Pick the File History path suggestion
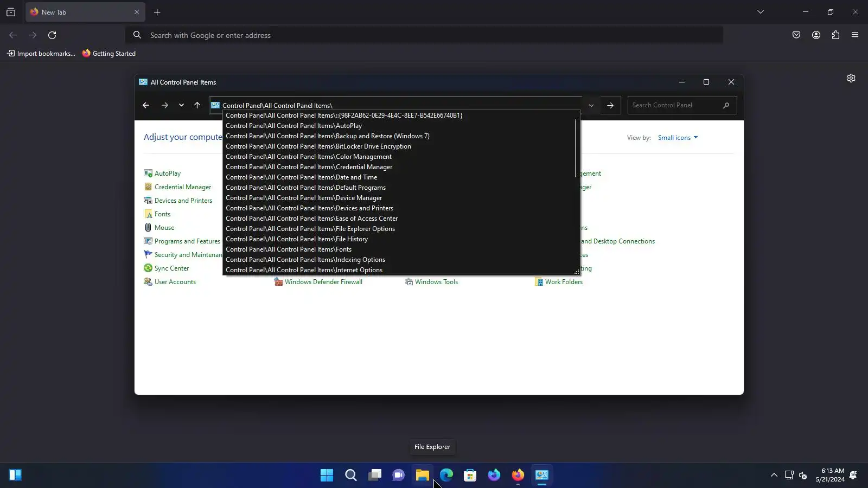The height and width of the screenshot is (488, 868). coord(399,239)
